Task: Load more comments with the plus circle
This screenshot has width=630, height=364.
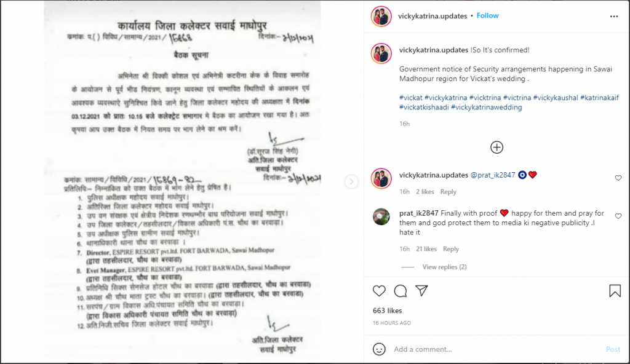Action: coord(496,148)
